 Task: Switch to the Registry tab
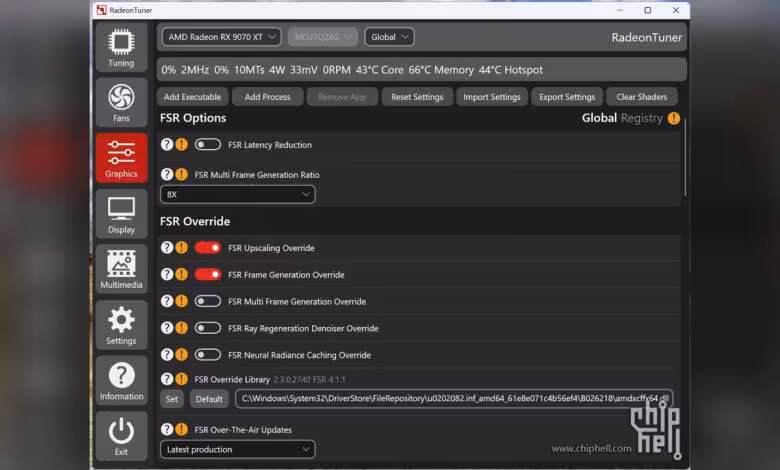[x=642, y=118]
